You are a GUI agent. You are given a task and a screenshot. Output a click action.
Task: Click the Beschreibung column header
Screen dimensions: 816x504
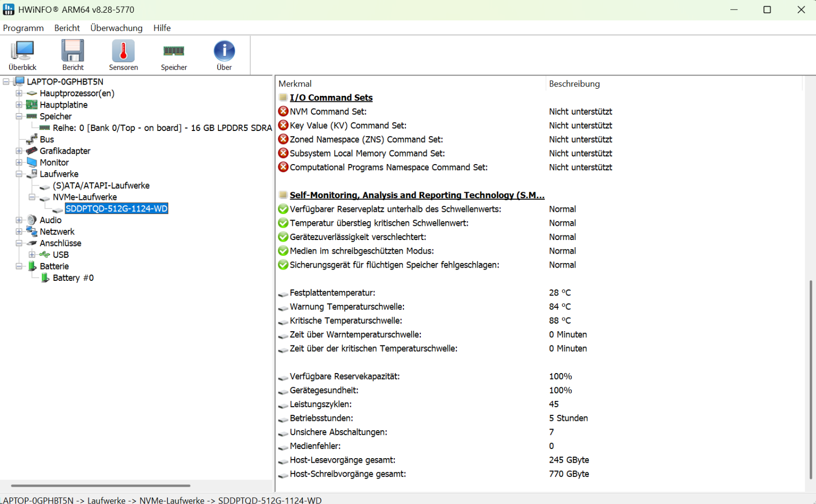[574, 84]
